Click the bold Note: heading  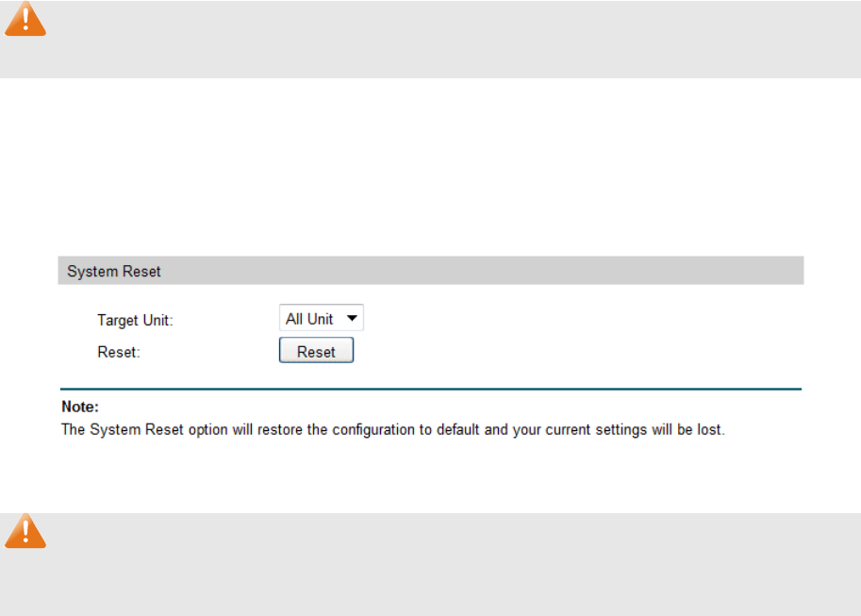(x=80, y=408)
